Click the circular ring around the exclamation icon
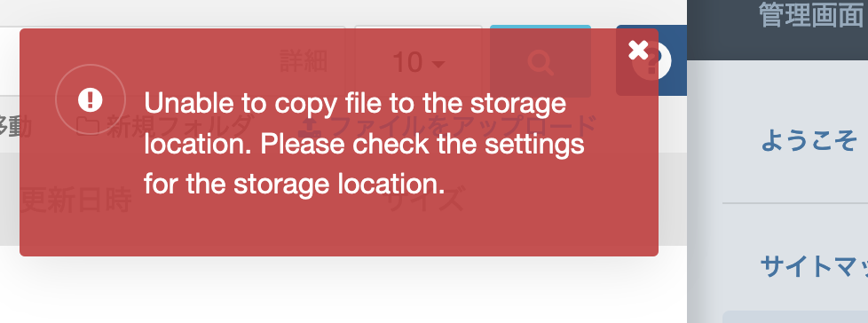Viewport: 868px width, 323px height. (91, 99)
